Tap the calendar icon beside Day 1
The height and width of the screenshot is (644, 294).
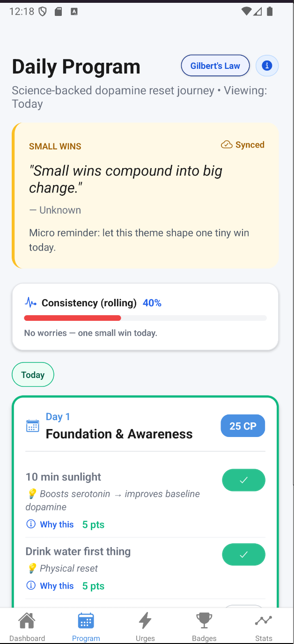[x=33, y=426]
